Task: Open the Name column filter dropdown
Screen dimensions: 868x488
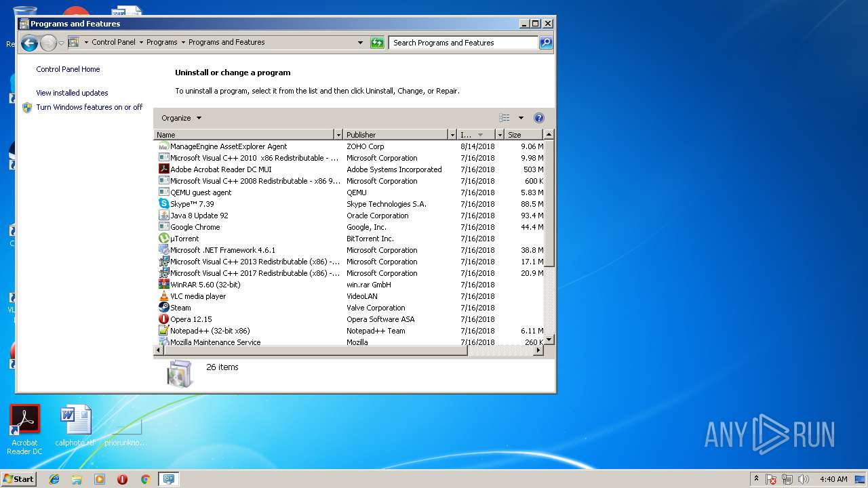Action: [338, 135]
